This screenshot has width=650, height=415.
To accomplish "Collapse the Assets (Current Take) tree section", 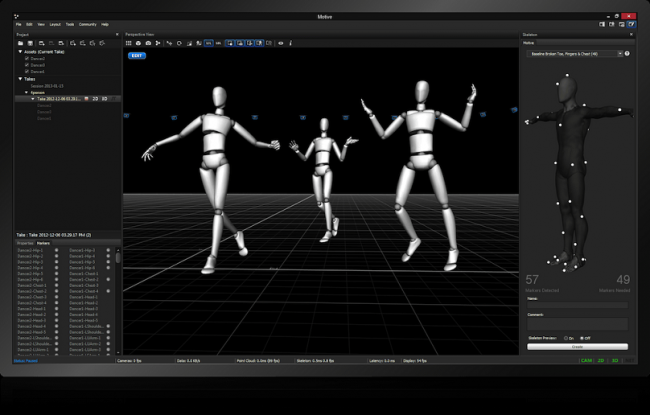I will tap(19, 52).
